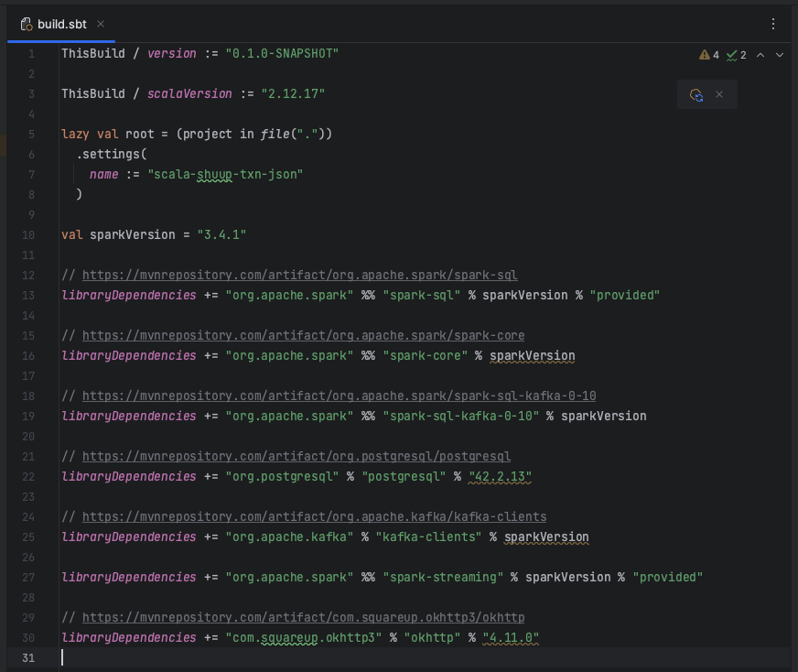Click the "com.squareup.okhttp3" group string
The width and height of the screenshot is (798, 672).
(x=303, y=637)
